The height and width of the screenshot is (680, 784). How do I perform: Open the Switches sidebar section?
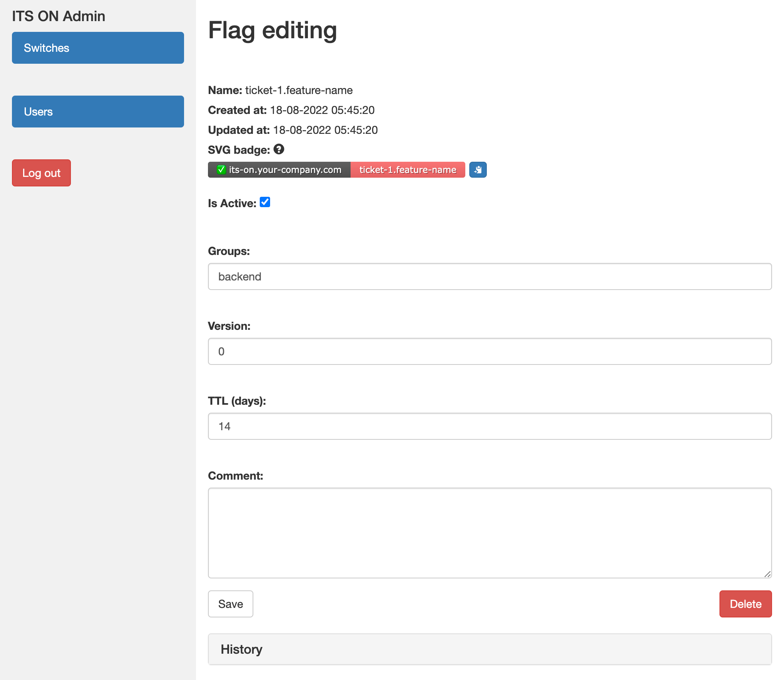[x=98, y=48]
